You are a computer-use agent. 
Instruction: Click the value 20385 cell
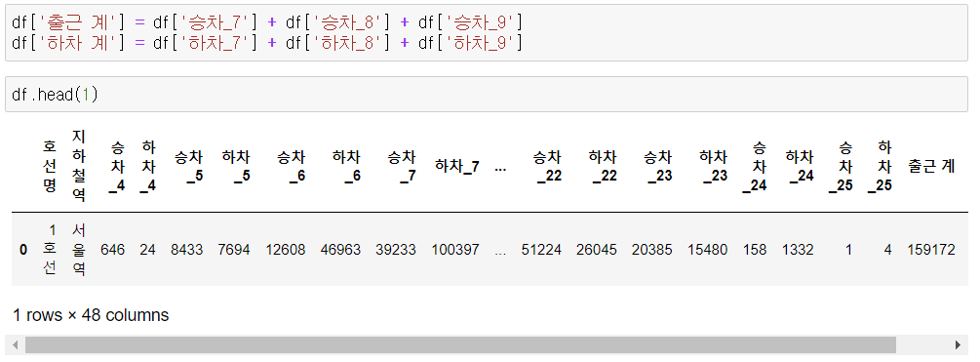coord(652,250)
